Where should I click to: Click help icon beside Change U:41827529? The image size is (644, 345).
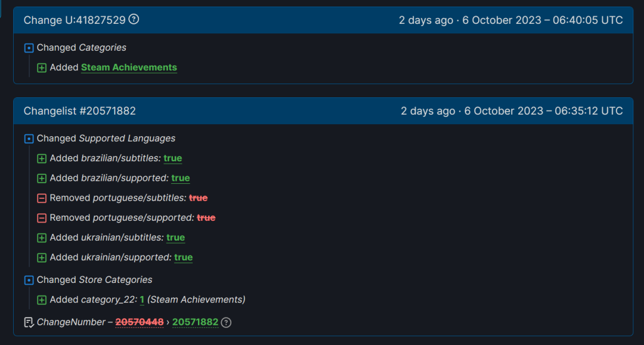[x=134, y=19]
